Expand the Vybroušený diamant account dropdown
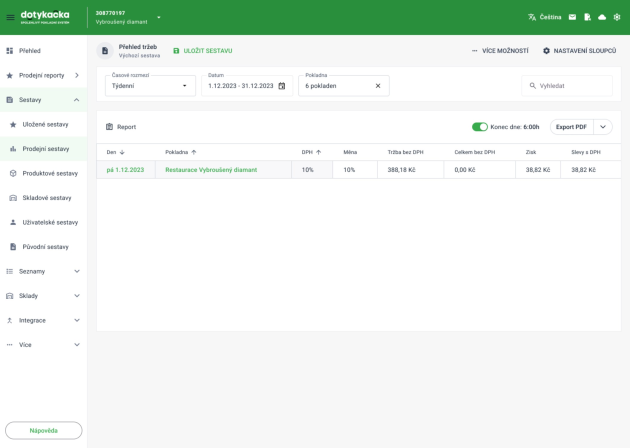The height and width of the screenshot is (448, 630). 159,17
